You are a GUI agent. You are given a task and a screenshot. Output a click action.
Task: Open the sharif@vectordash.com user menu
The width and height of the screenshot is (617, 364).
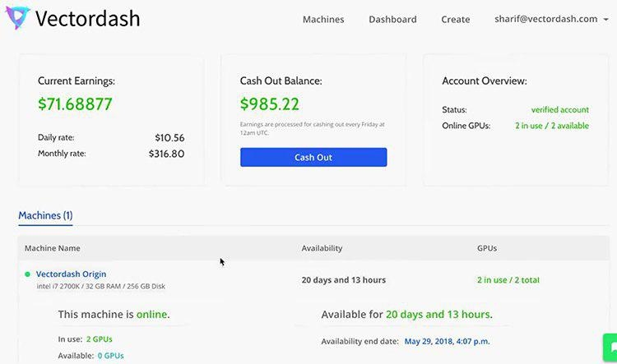point(545,19)
